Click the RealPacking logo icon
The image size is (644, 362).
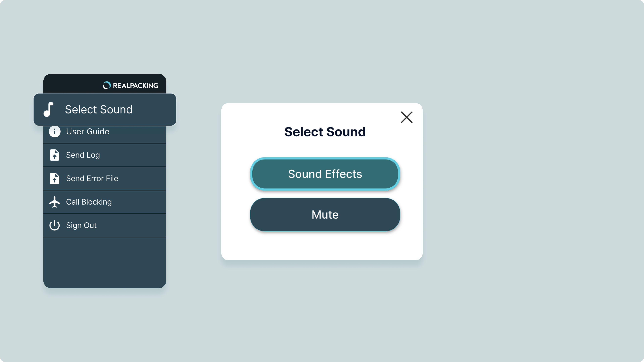(107, 85)
